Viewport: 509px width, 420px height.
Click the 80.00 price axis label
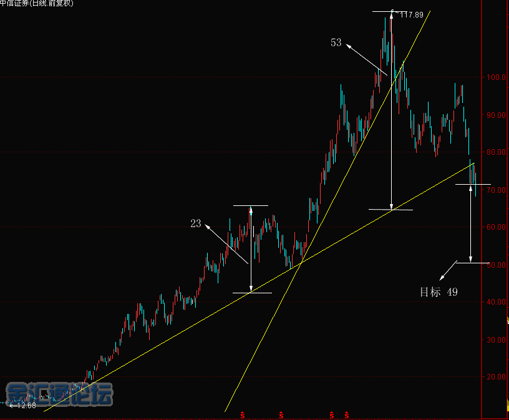pos(496,152)
